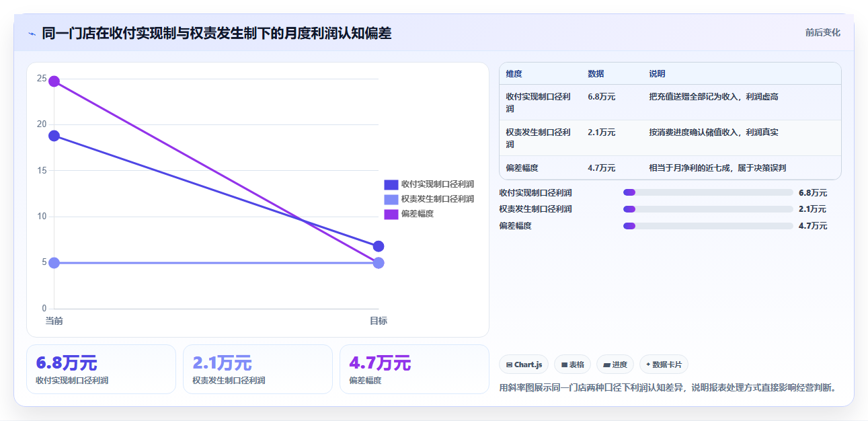Click stat card caption 收付实现制口径利润
This screenshot has width=868, height=421.
click(72, 380)
